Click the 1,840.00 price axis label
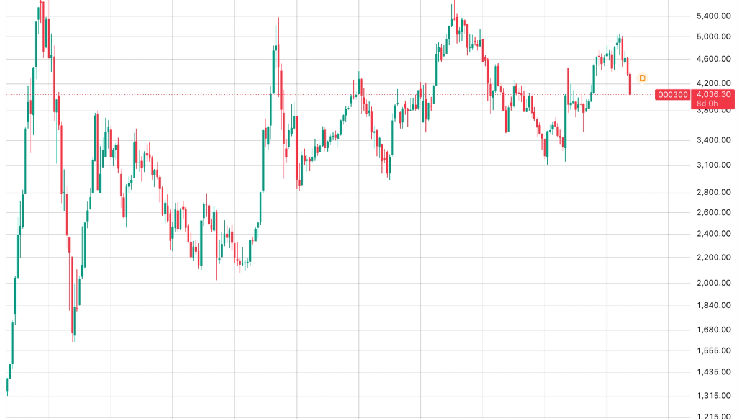The image size is (745, 419). [x=713, y=305]
